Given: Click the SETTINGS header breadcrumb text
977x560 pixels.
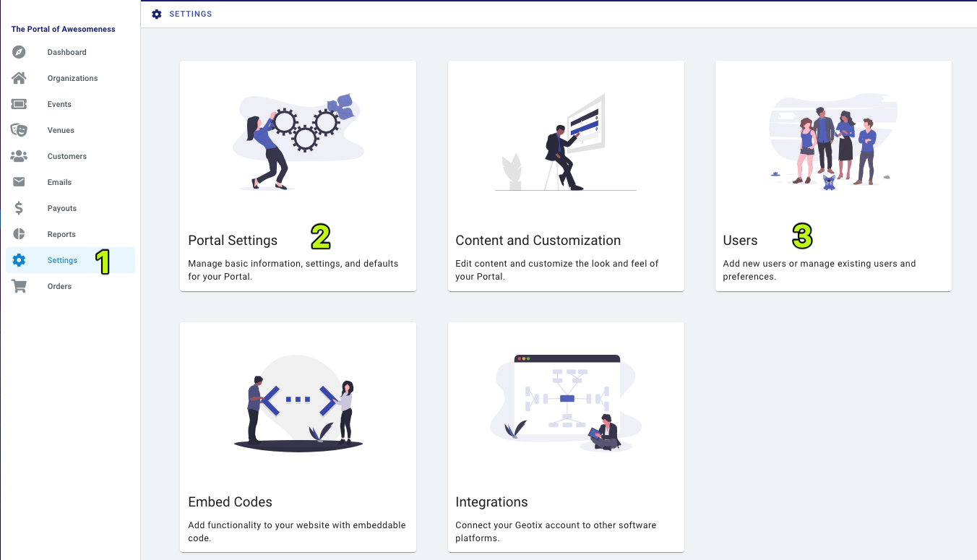Looking at the screenshot, I should (191, 14).
